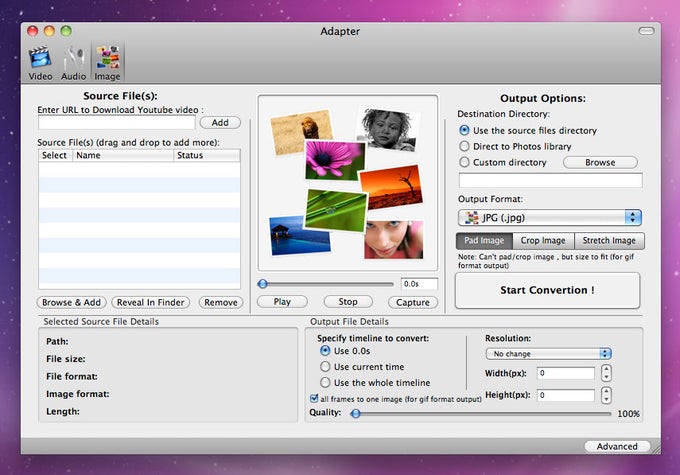Click Start Convertion ! button
This screenshot has width=680, height=475.
tap(547, 290)
